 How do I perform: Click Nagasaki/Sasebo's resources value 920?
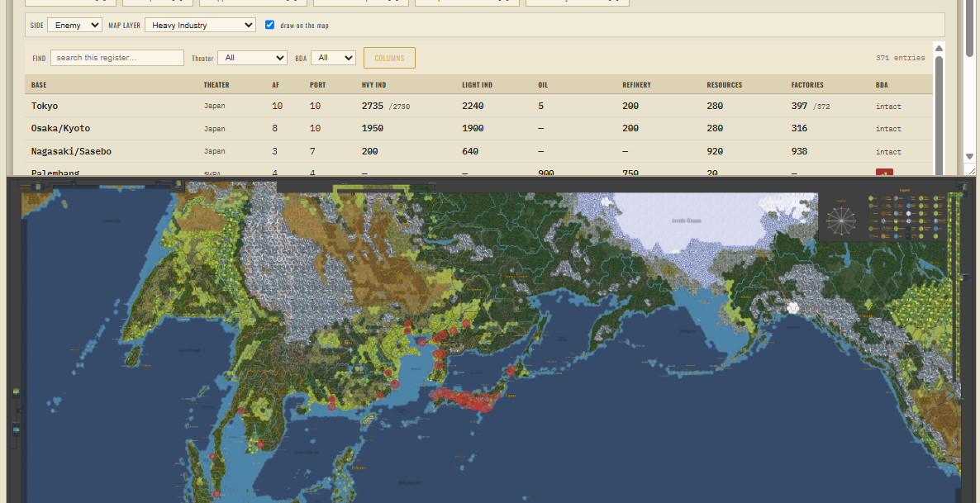(715, 151)
